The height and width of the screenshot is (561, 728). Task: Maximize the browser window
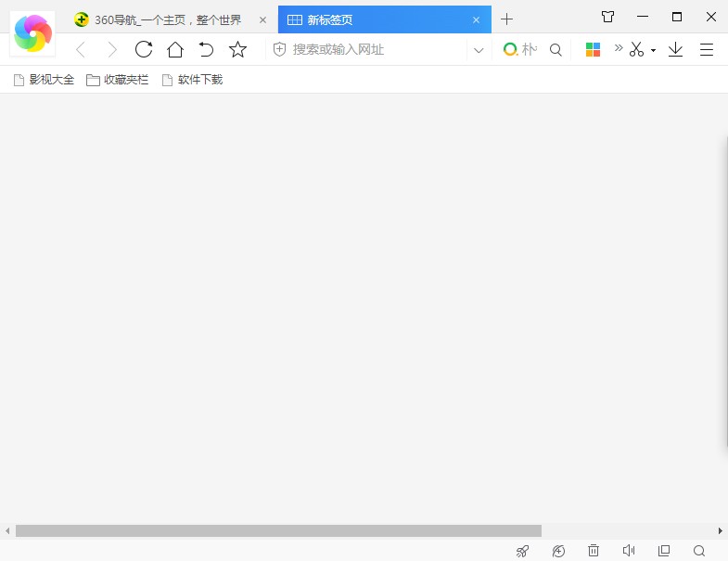pos(677,17)
